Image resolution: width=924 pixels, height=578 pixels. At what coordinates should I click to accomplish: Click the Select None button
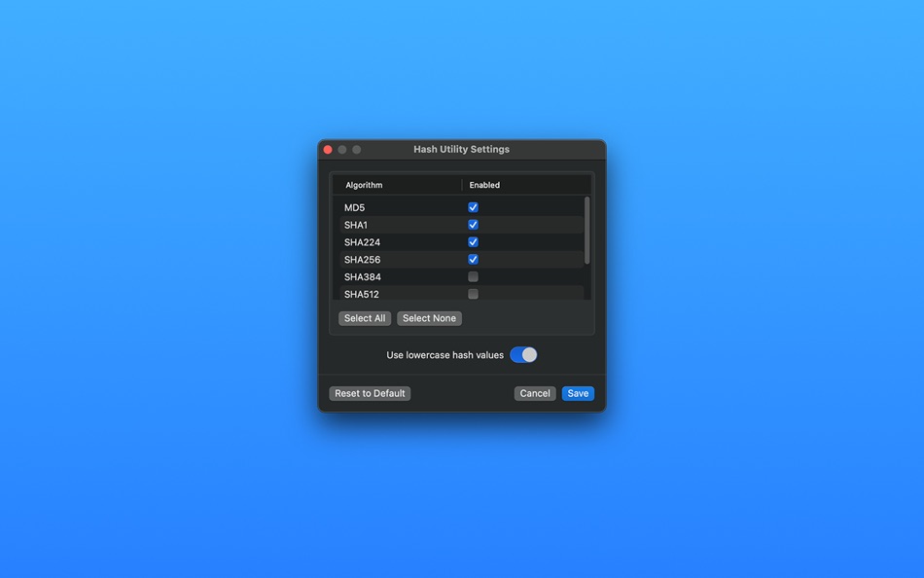(x=429, y=318)
